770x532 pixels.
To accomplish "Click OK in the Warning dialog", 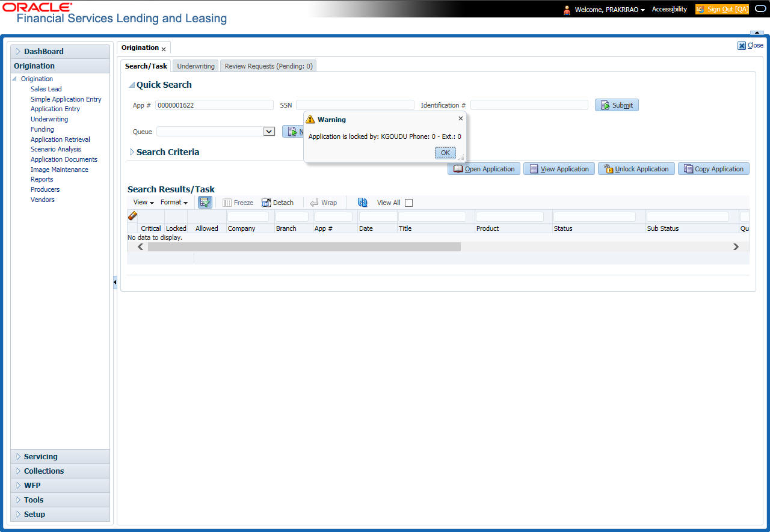I will point(445,153).
